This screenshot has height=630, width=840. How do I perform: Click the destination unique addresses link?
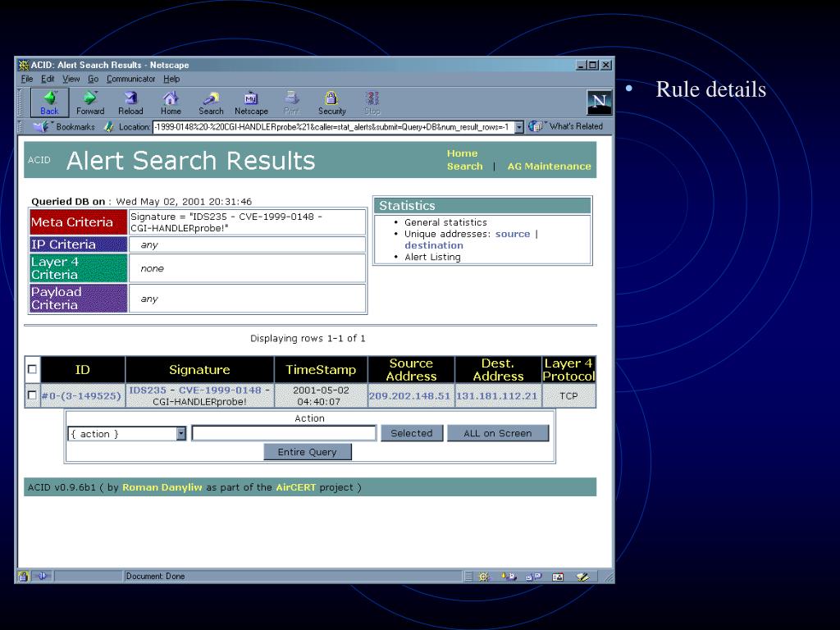pyautogui.click(x=434, y=245)
